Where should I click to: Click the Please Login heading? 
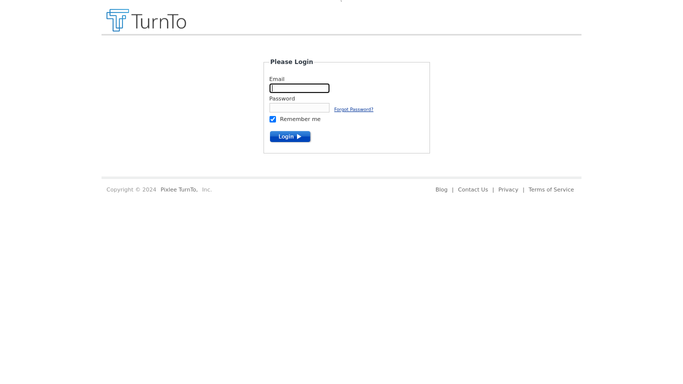(x=291, y=62)
